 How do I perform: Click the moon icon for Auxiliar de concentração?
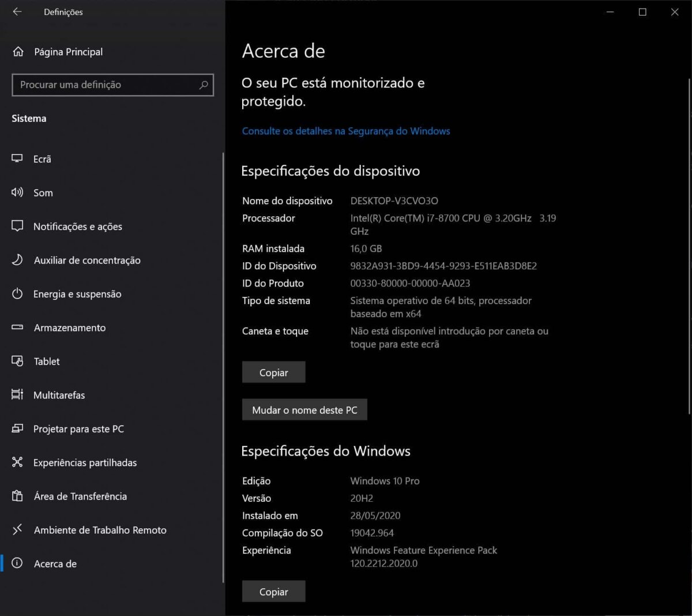pyautogui.click(x=17, y=260)
